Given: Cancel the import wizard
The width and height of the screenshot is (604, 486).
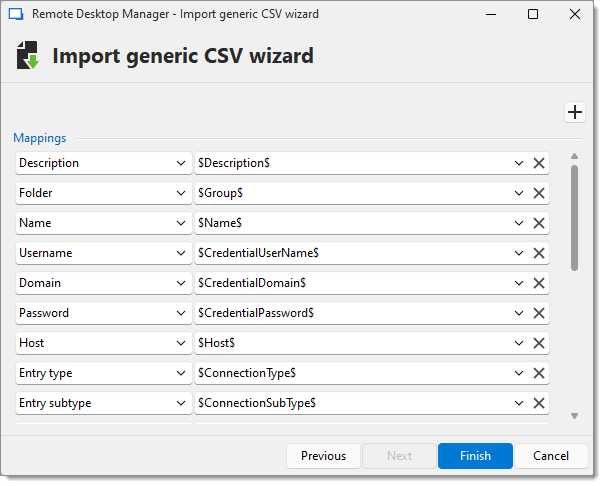Looking at the screenshot, I should (551, 456).
